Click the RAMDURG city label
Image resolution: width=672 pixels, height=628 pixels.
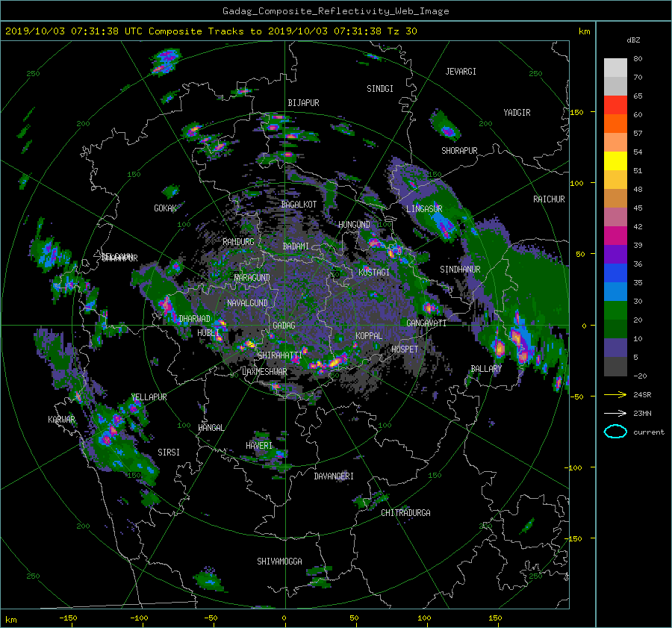pos(238,242)
